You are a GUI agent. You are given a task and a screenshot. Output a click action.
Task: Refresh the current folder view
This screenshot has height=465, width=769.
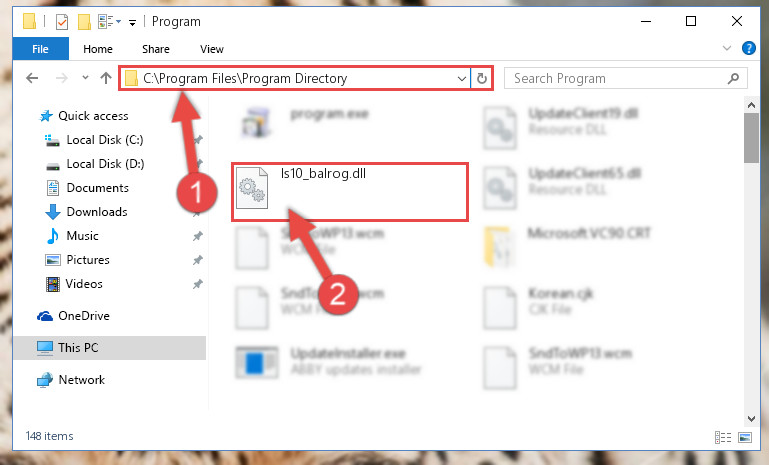482,78
